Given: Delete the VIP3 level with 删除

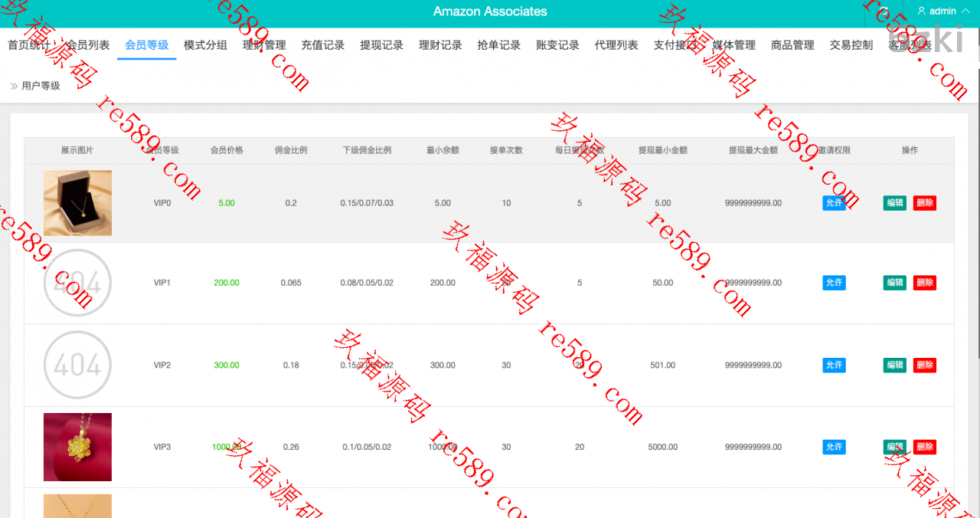Looking at the screenshot, I should [x=924, y=447].
